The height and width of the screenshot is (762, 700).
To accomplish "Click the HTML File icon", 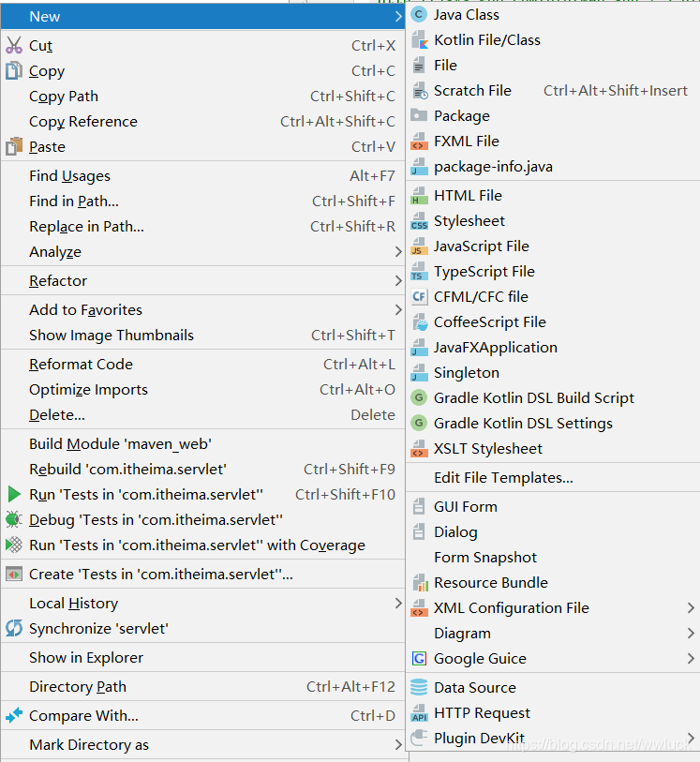I will coord(419,195).
